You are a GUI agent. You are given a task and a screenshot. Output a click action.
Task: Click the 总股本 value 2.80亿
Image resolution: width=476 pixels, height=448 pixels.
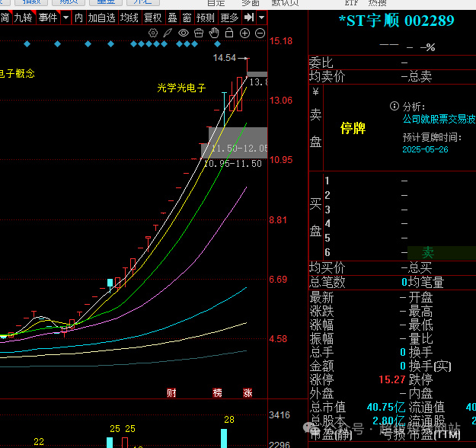388,421
